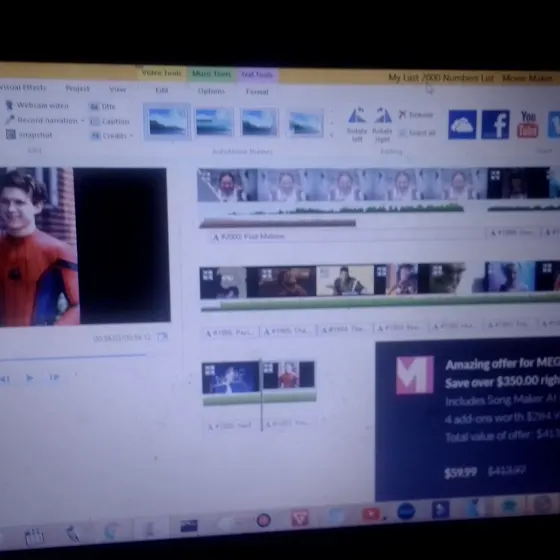
Task: Click the timeline playhead in third row
Action: tap(261, 396)
